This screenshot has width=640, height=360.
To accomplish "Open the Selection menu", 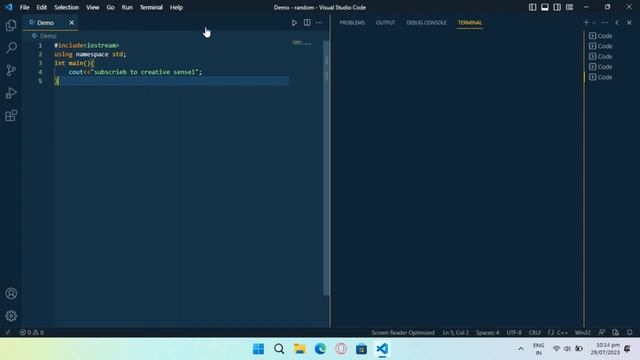I will pyautogui.click(x=67, y=7).
